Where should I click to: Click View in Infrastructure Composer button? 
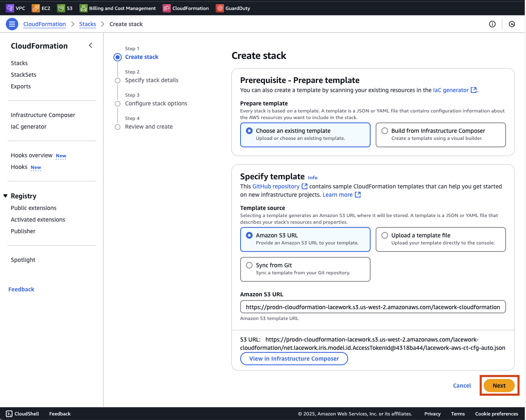[294, 359]
